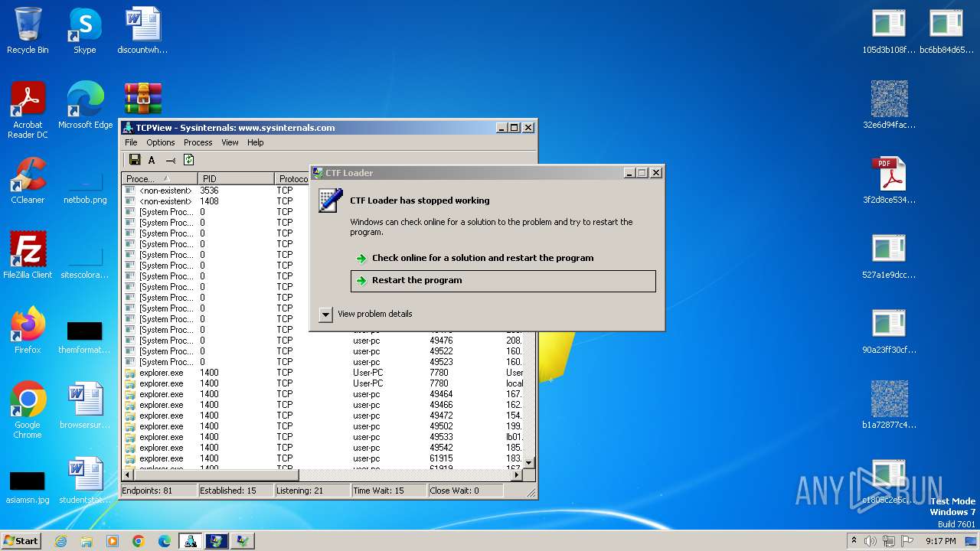Open Internet Explorer from the taskbar
This screenshot has width=980, height=551.
[60, 541]
